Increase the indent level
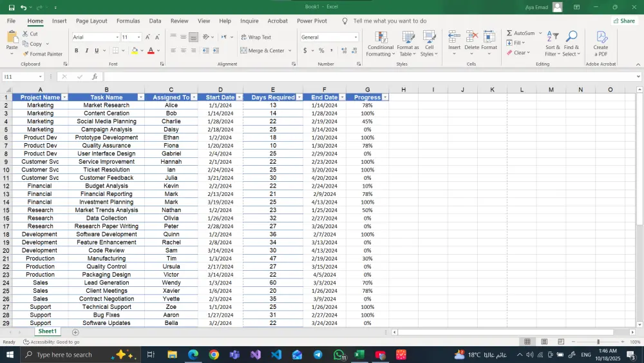 click(216, 50)
